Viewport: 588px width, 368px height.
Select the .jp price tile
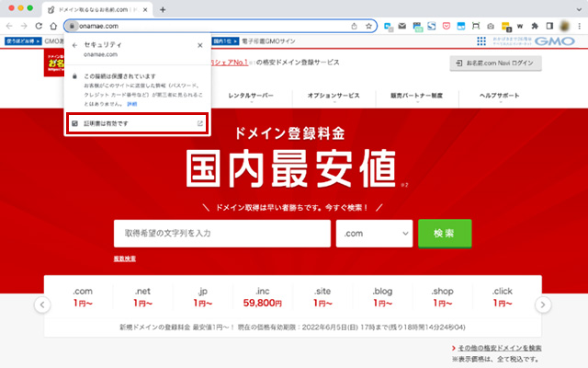pyautogui.click(x=202, y=296)
